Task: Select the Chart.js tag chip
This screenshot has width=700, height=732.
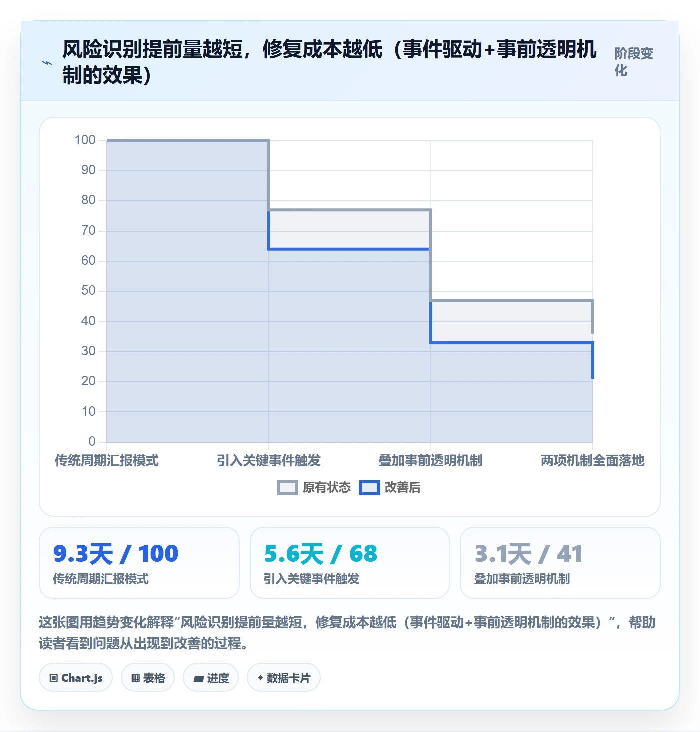Action: (x=76, y=678)
